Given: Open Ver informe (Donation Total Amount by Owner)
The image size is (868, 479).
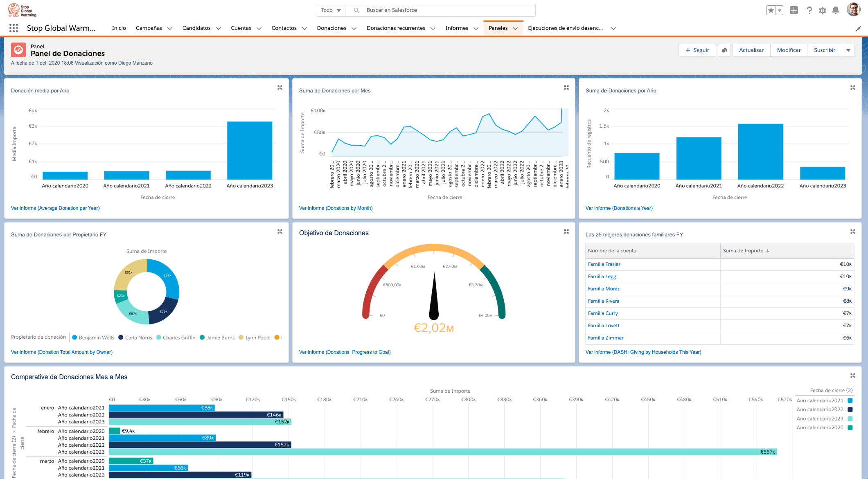Looking at the screenshot, I should pos(62,352).
